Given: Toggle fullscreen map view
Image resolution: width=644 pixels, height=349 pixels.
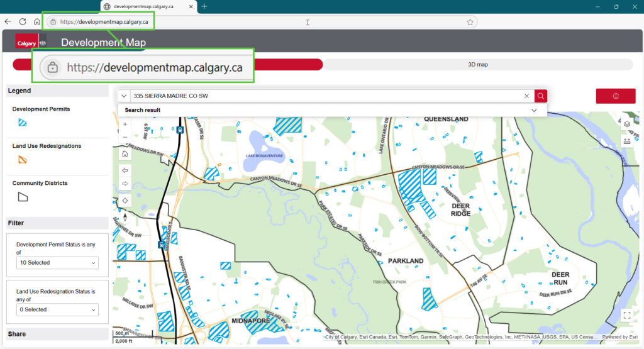Looking at the screenshot, I should [x=627, y=315].
